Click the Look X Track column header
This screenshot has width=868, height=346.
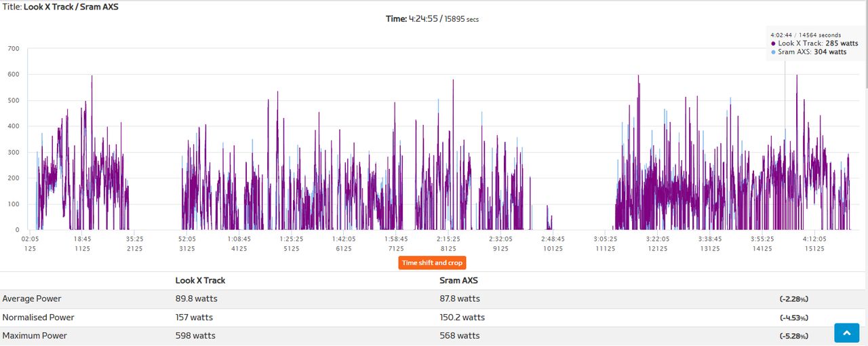[200, 280]
